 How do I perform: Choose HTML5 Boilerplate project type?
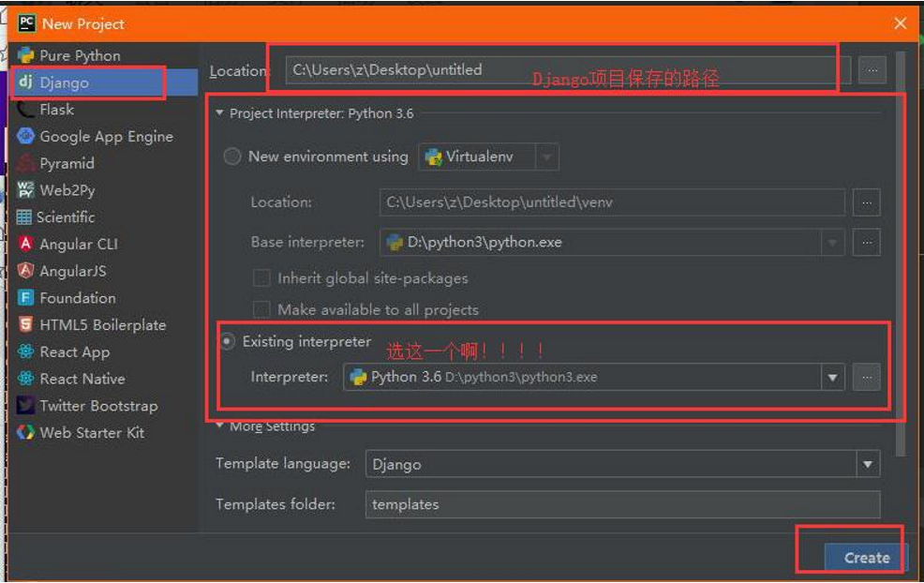(103, 325)
